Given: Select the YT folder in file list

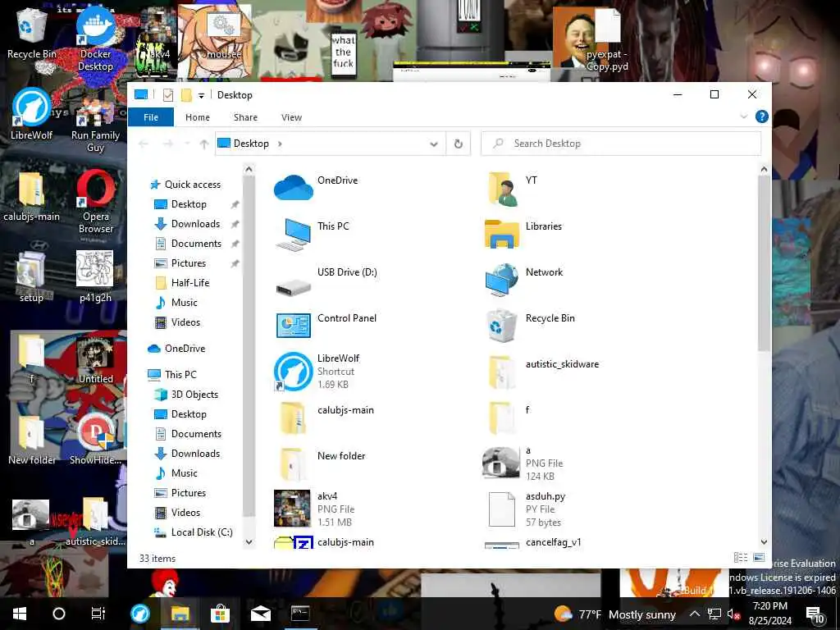Looking at the screenshot, I should 511,188.
